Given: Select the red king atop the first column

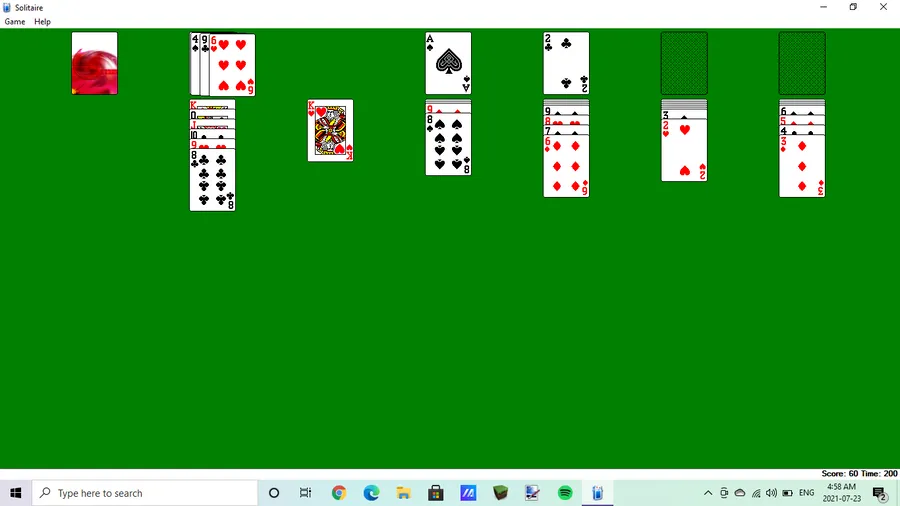Looking at the screenshot, I should 212,104.
